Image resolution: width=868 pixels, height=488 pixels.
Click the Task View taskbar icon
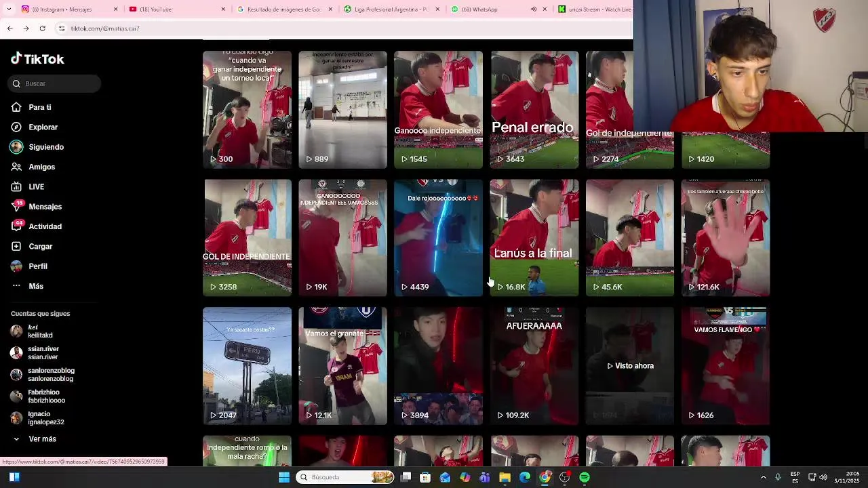(x=406, y=477)
